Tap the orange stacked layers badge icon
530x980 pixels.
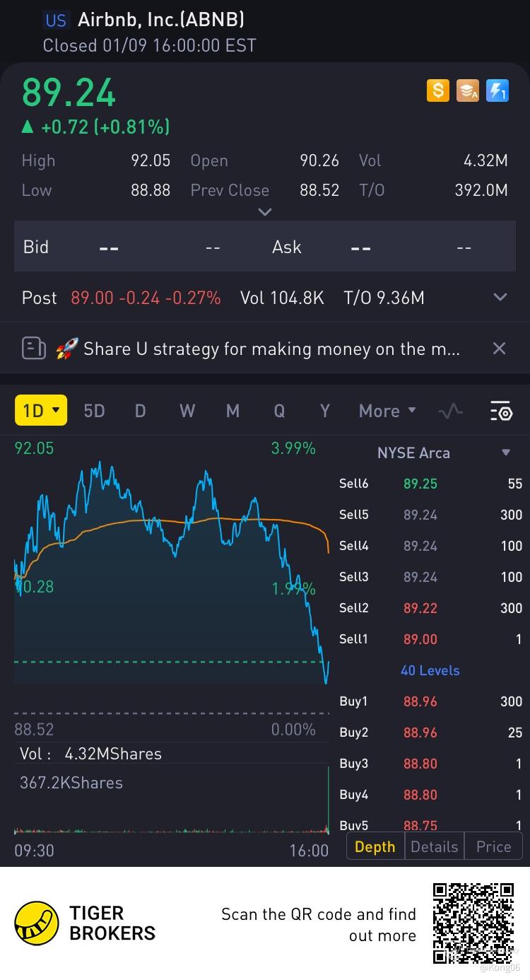(468, 91)
